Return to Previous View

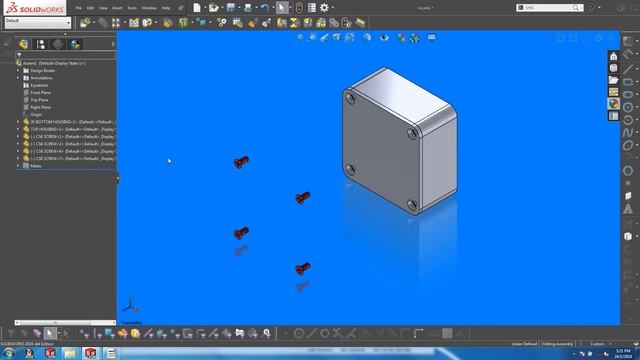point(324,38)
